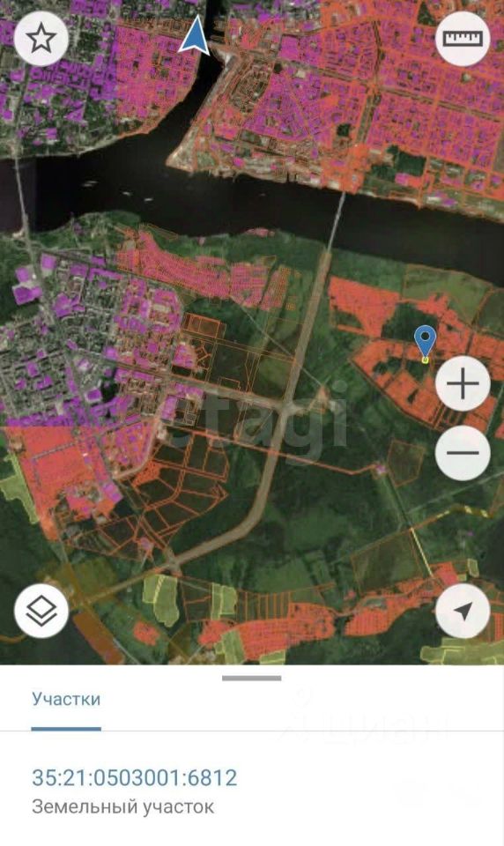Zoom in with the plus button
This screenshot has width=504, height=846.
coord(463,383)
